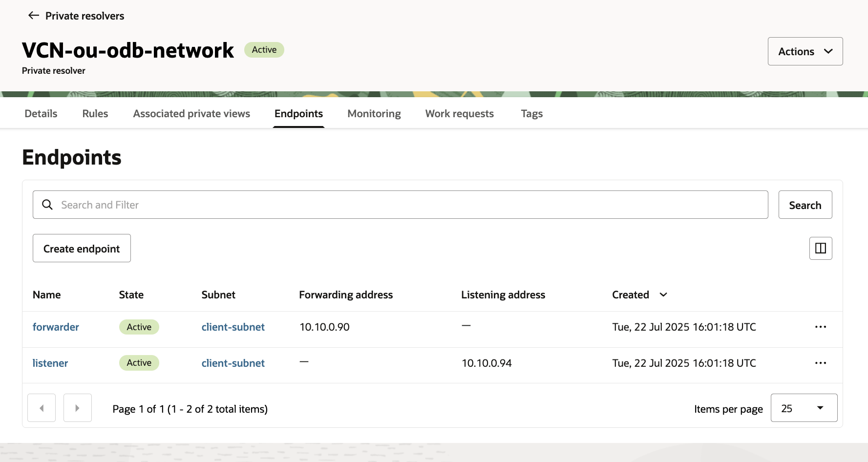
Task: Open the listener endpoint link
Action: point(50,363)
